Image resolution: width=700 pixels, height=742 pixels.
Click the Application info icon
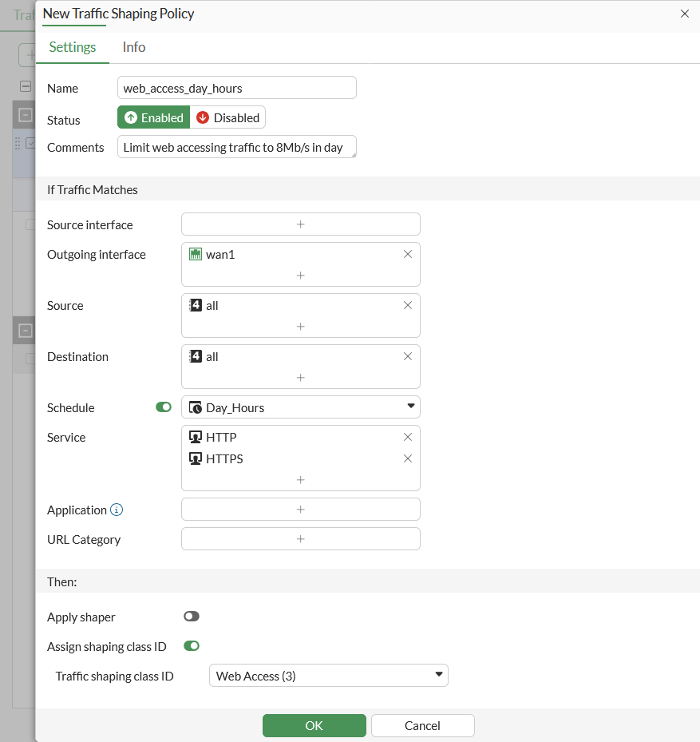point(117,510)
